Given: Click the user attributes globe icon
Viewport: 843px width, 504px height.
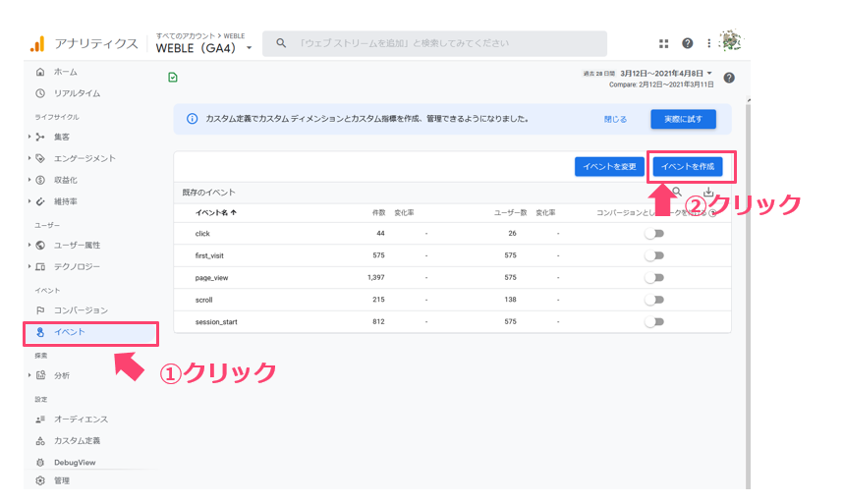Looking at the screenshot, I should (x=40, y=245).
